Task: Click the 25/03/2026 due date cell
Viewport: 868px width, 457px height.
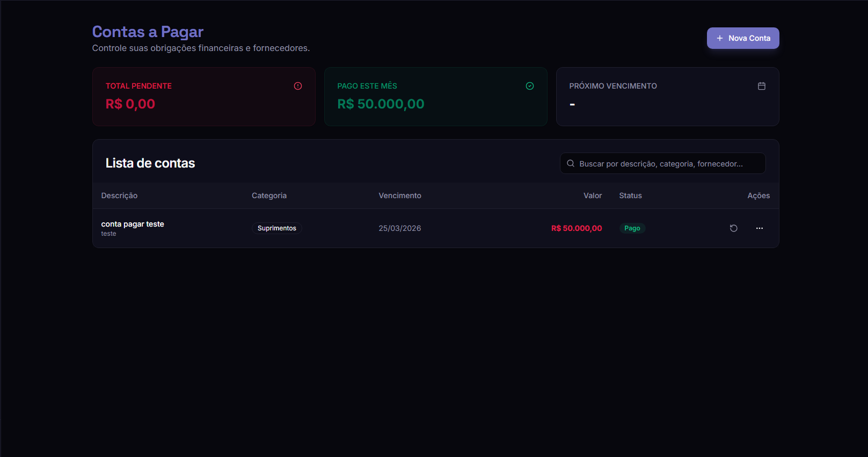Action: (399, 228)
